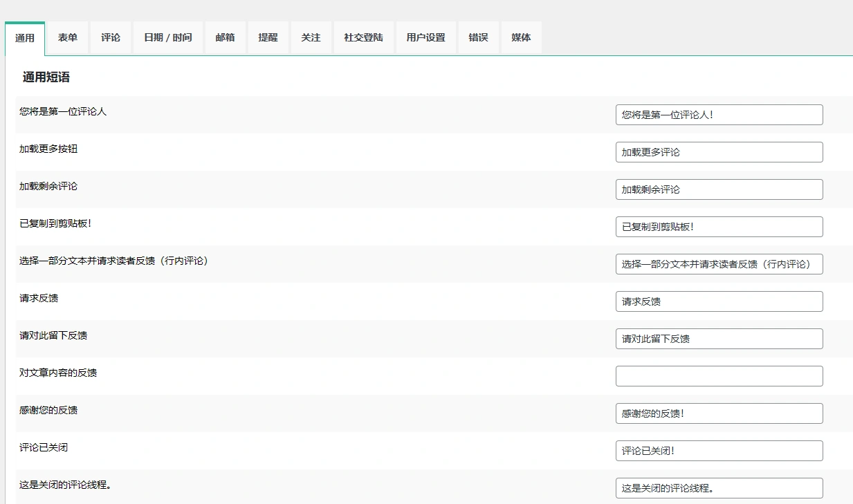This screenshot has height=504, width=853.
Task: Open the 邮箱 tab
Action: [225, 38]
